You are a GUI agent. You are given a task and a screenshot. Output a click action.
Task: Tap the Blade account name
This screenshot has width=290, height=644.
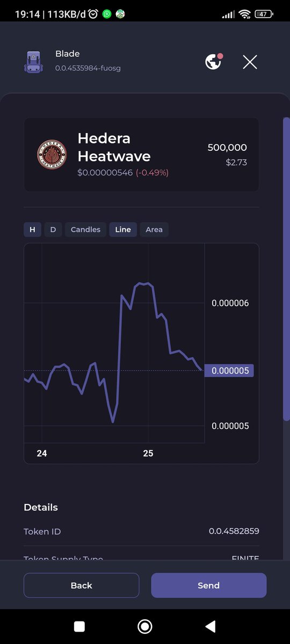[x=67, y=54]
